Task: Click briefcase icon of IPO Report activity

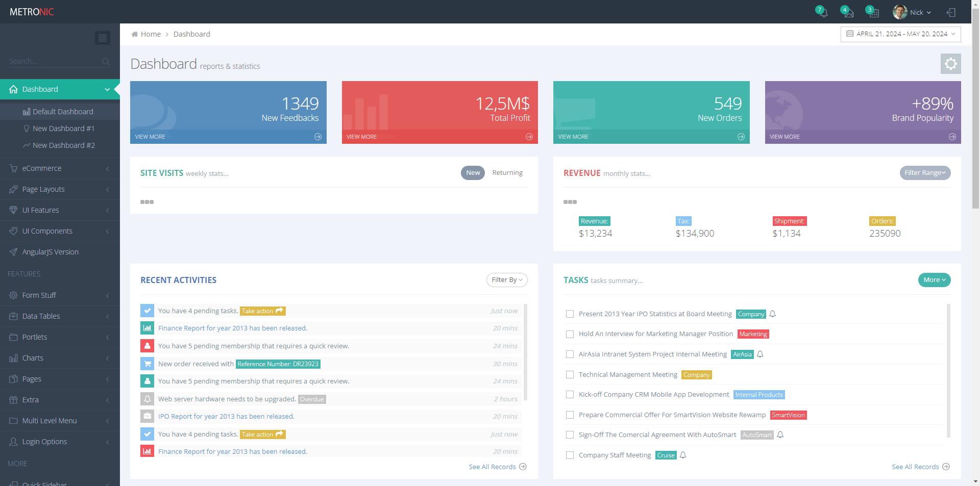Action: 147,416
